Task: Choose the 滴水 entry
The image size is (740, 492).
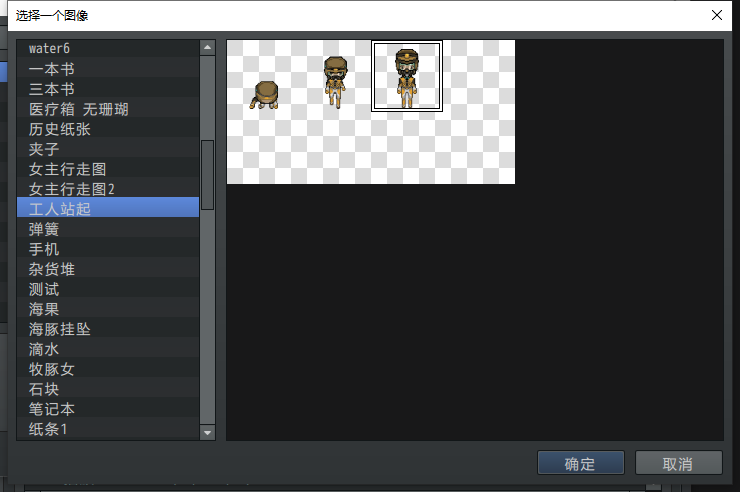Action: (x=108, y=349)
